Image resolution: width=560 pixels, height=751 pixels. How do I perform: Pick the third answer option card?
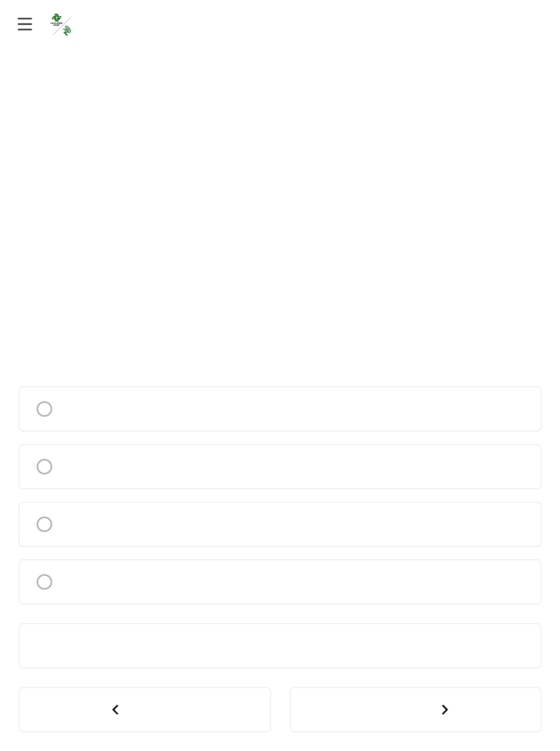coord(291,525)
